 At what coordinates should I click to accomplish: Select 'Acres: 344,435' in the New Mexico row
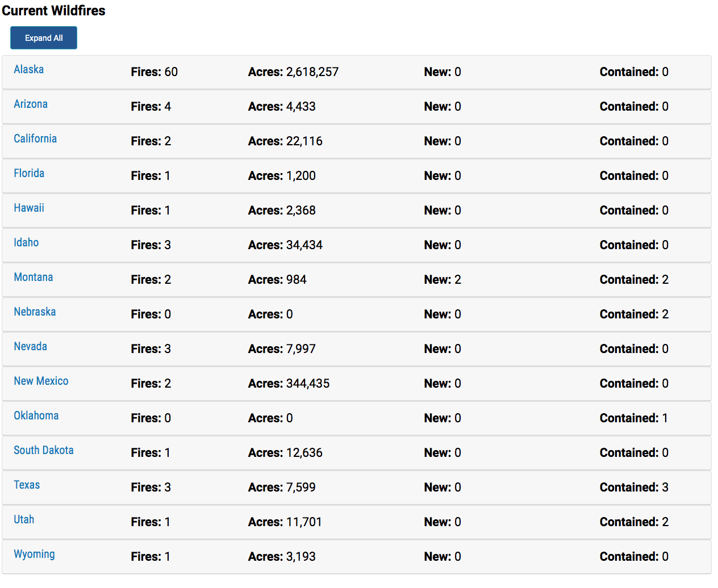pyautogui.click(x=289, y=384)
